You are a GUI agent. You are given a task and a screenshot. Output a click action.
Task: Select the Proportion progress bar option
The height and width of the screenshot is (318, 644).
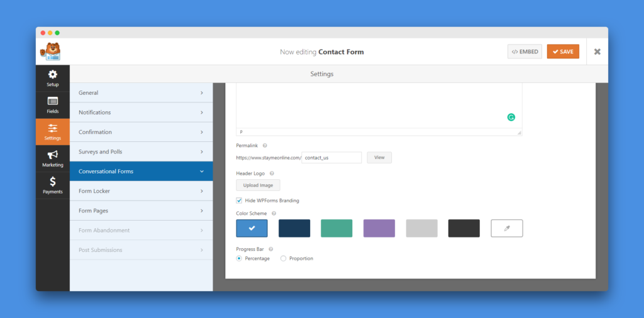283,258
